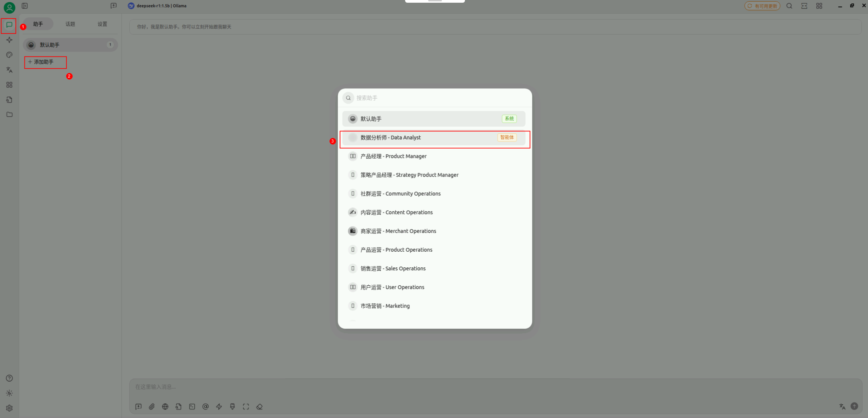Collapse the left sidebar panel icon
Viewport: 868px width, 418px height.
point(25,6)
